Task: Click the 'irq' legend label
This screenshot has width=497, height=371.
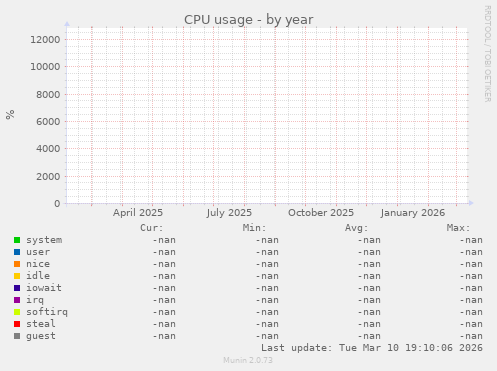Action: coord(35,300)
